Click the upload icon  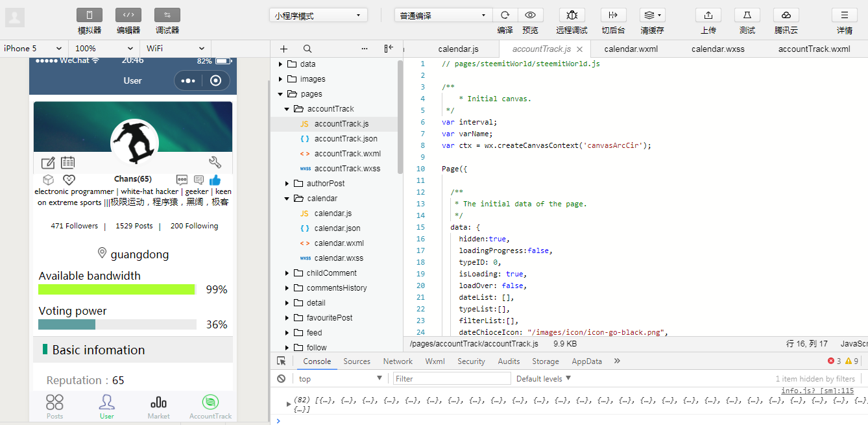pyautogui.click(x=708, y=15)
